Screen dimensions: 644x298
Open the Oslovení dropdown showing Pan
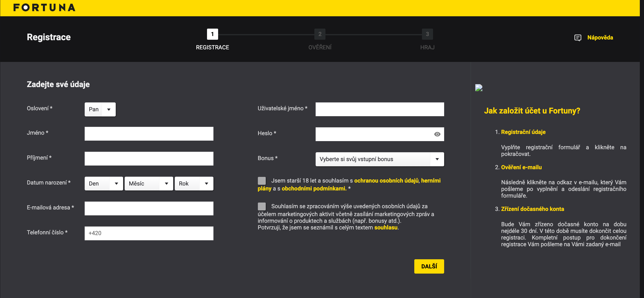point(100,109)
